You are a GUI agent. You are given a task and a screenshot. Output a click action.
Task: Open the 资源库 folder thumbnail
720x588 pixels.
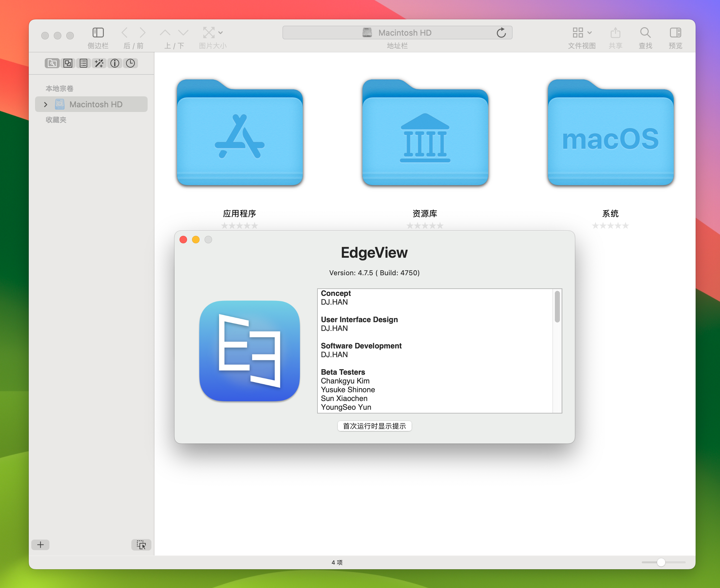click(x=425, y=133)
